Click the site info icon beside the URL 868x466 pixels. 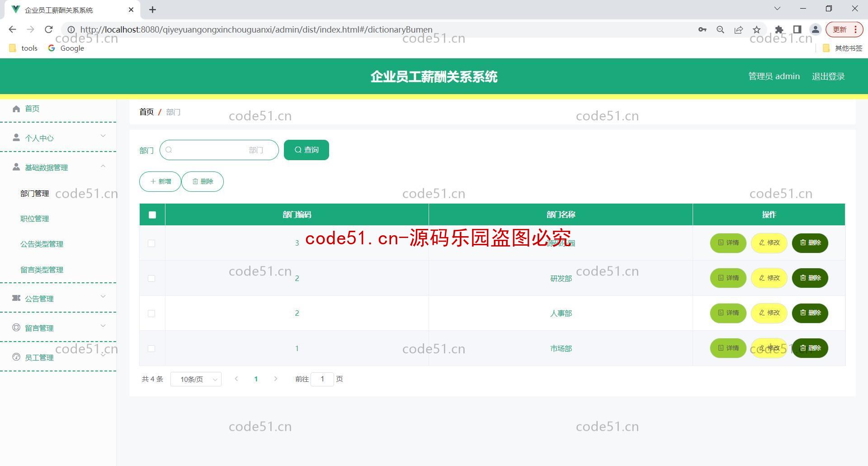pyautogui.click(x=71, y=29)
